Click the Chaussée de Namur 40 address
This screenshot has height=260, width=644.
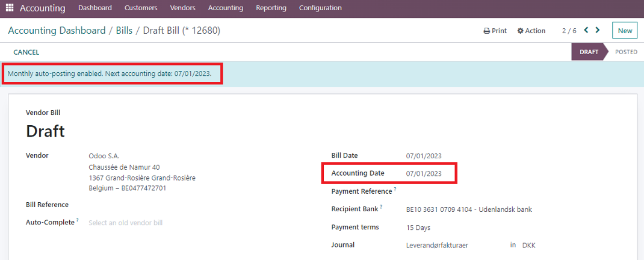click(x=124, y=167)
